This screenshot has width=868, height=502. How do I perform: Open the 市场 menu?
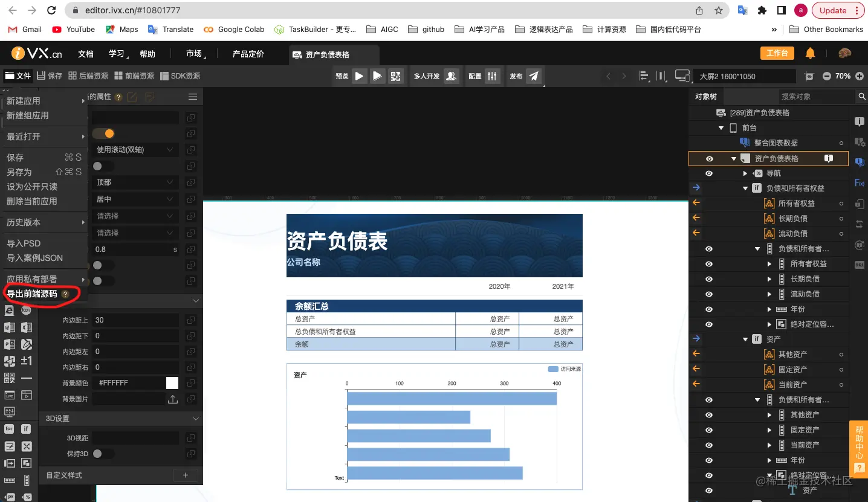click(193, 53)
